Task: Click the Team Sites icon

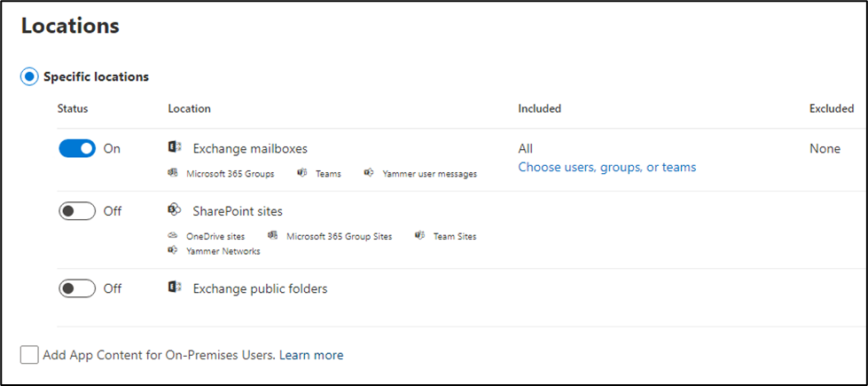Action: point(419,235)
